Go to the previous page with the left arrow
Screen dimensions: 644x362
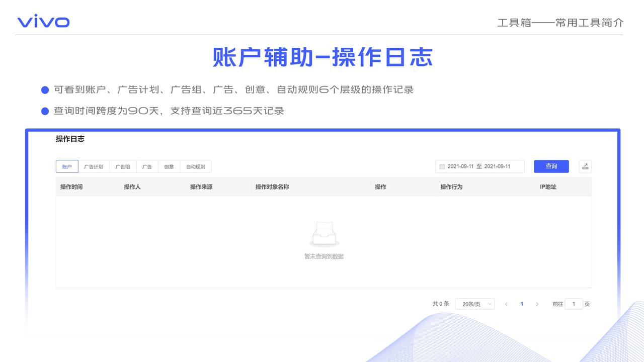pyautogui.click(x=506, y=304)
